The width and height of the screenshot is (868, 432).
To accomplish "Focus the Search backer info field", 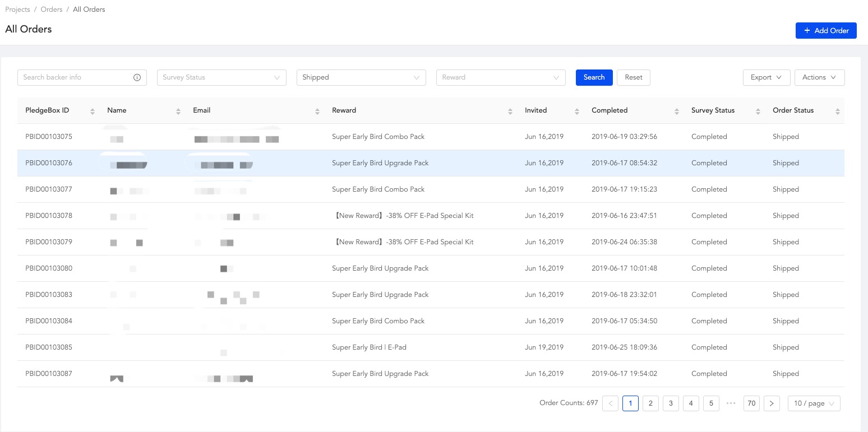I will (76, 78).
